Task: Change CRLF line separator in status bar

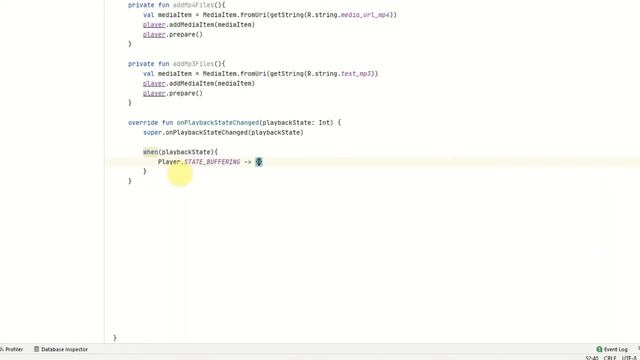Action: [610, 358]
